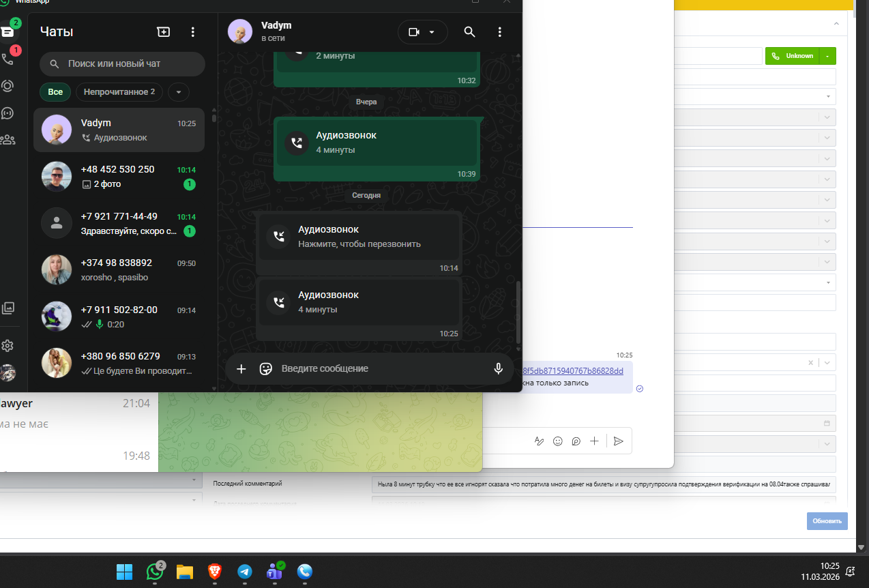Click the default avatar of +7 921 771-44-49
Screen dimensions: 869x588
pos(57,223)
